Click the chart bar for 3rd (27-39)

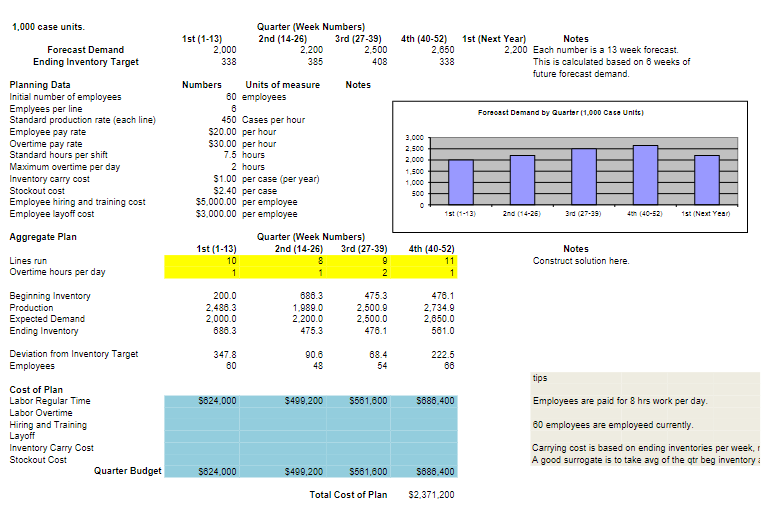584,177
